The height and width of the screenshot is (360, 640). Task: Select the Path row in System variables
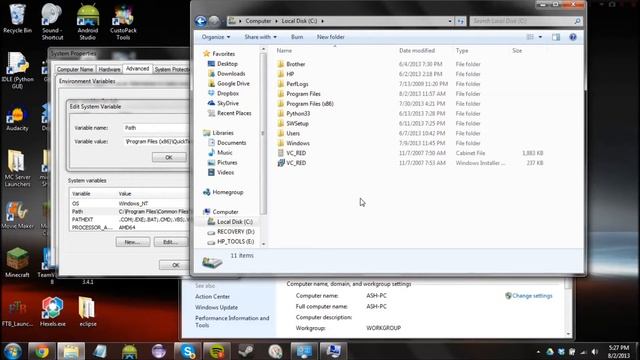[130, 211]
